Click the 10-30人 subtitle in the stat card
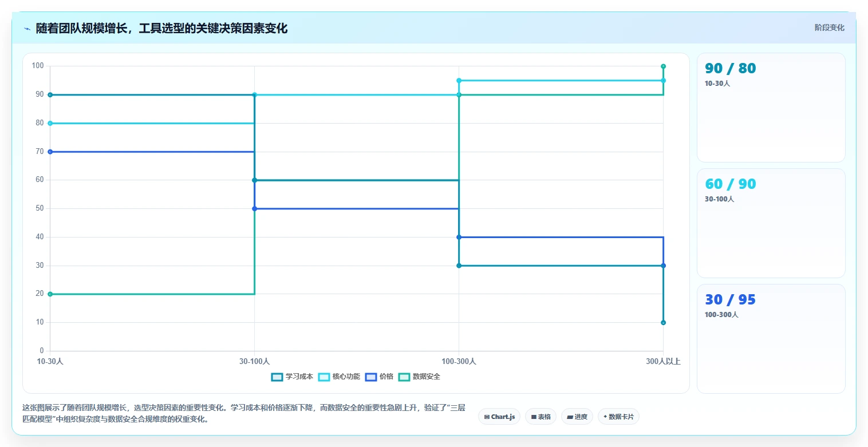The image size is (868, 447). pos(717,84)
